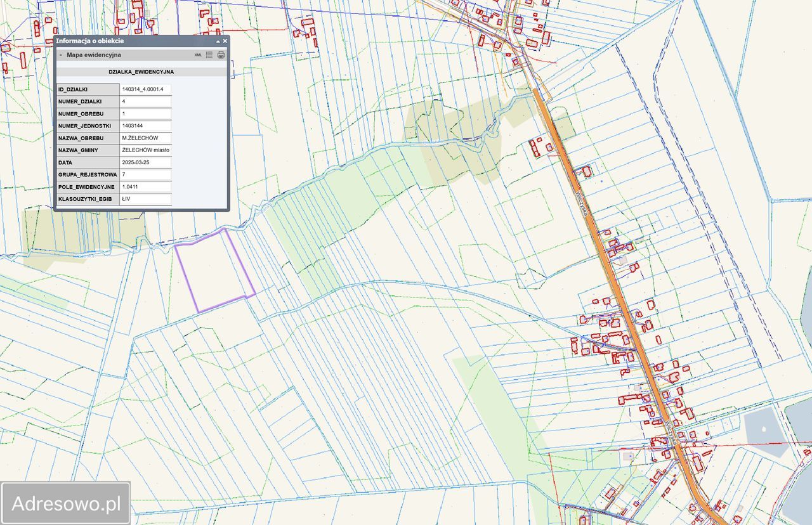This screenshot has height=525, width=812.
Task: Click the NAZWA_GMINY value ŻELECHÓW miasto
Action: point(145,150)
